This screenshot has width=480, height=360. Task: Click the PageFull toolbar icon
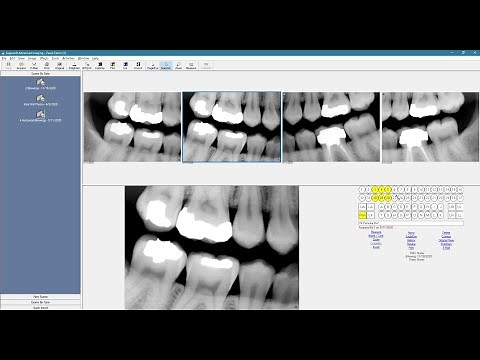[153, 66]
